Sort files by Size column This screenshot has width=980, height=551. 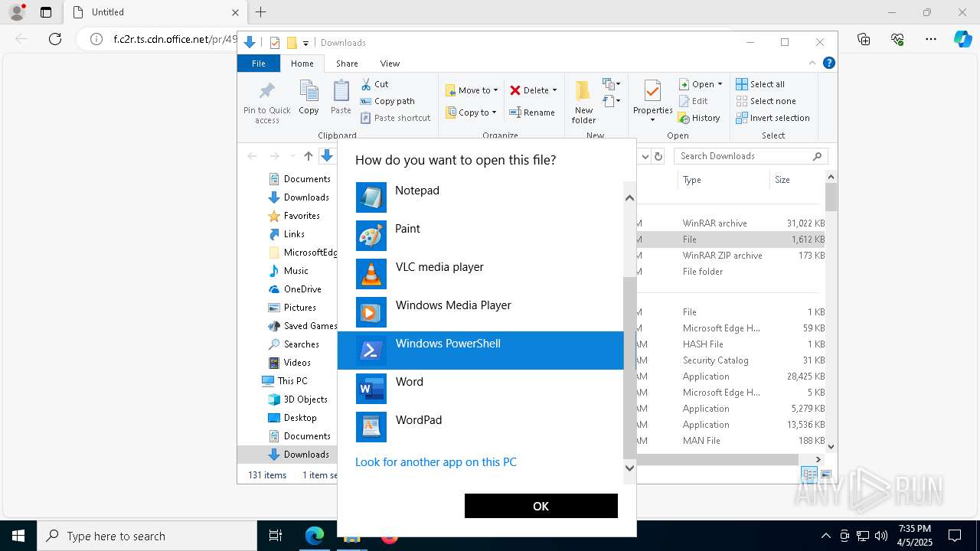[x=796, y=180]
